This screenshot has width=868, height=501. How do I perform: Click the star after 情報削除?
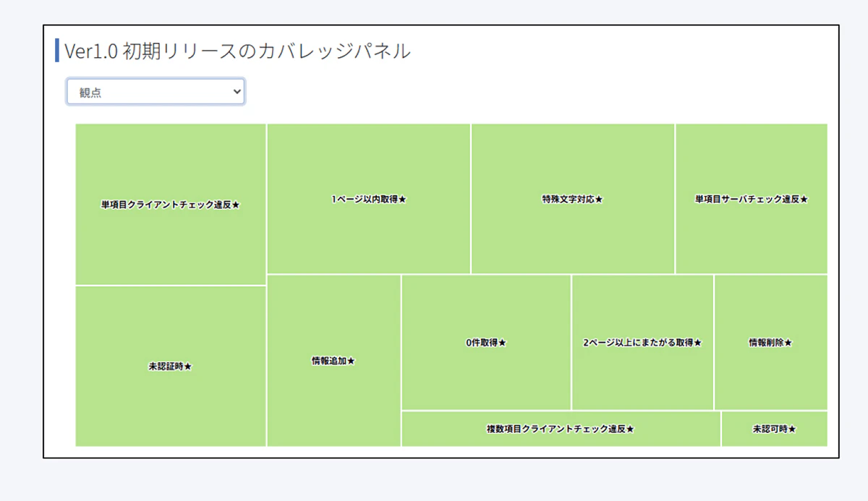(x=788, y=343)
